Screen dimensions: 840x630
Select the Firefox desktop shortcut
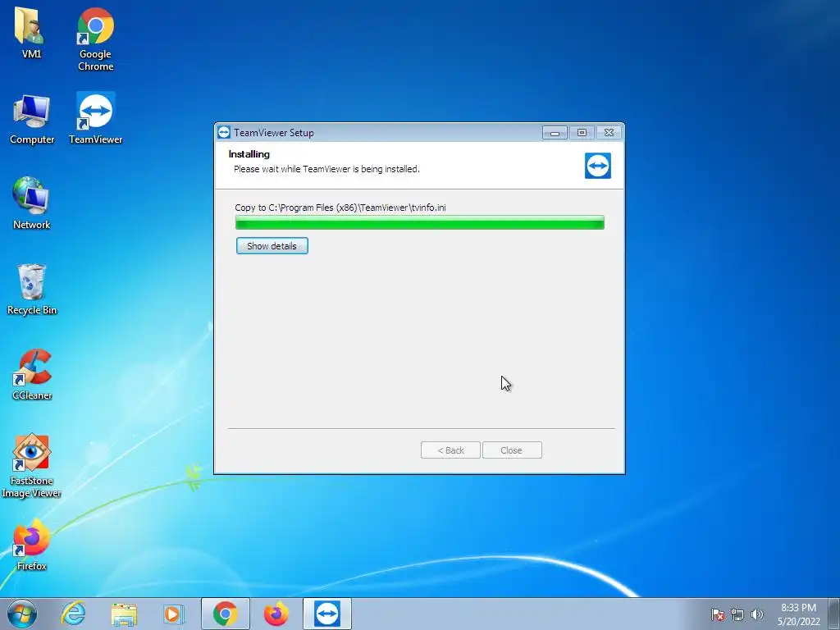click(32, 546)
